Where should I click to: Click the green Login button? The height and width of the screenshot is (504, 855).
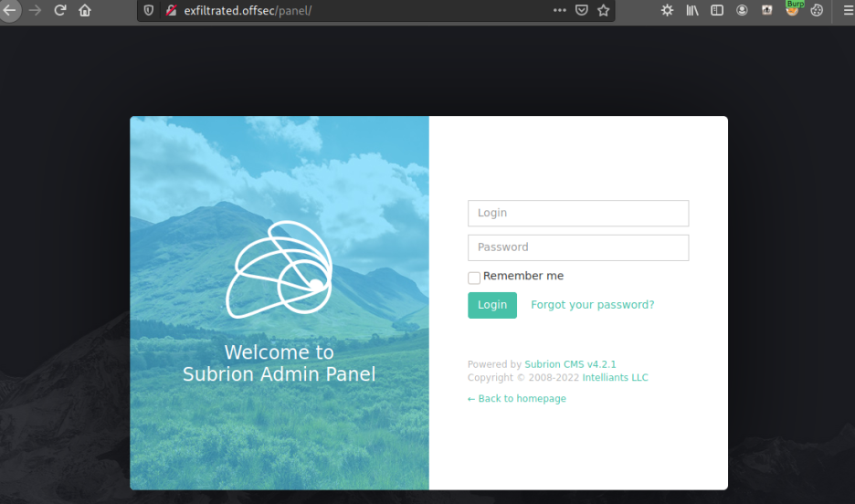pyautogui.click(x=491, y=305)
